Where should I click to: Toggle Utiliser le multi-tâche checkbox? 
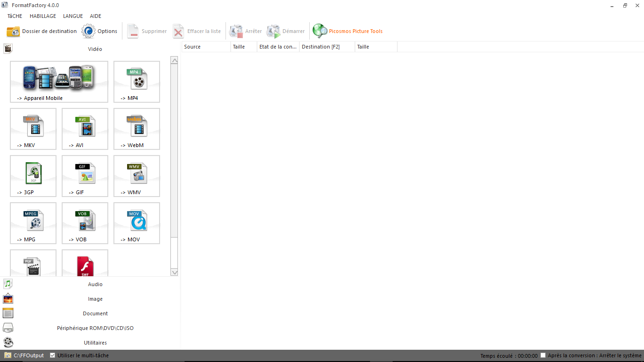click(53, 355)
